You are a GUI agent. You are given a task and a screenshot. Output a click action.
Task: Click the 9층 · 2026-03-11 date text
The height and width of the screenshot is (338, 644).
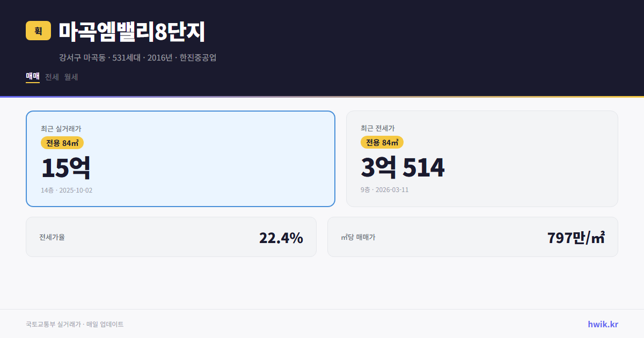point(384,189)
